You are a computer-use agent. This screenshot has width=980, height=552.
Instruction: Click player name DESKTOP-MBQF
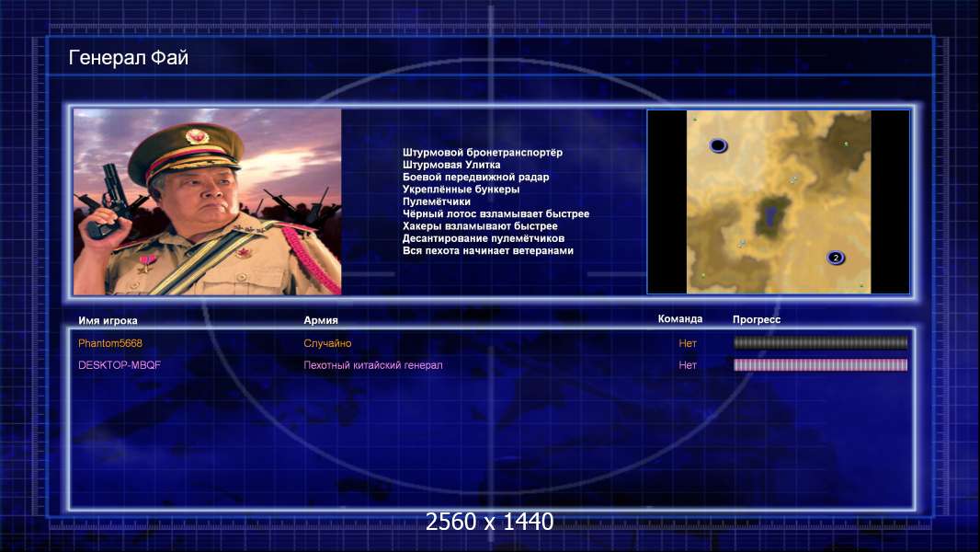coord(120,365)
